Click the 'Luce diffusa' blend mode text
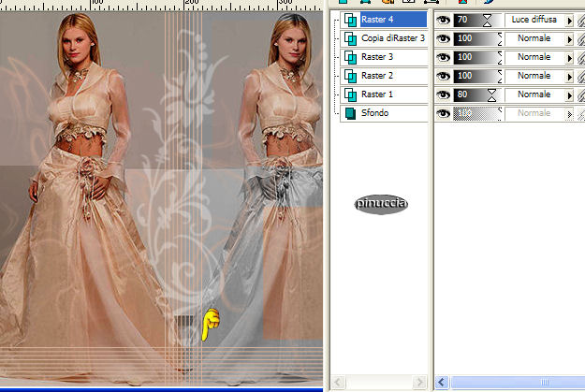Viewport: 585px width, 392px height. pos(534,20)
